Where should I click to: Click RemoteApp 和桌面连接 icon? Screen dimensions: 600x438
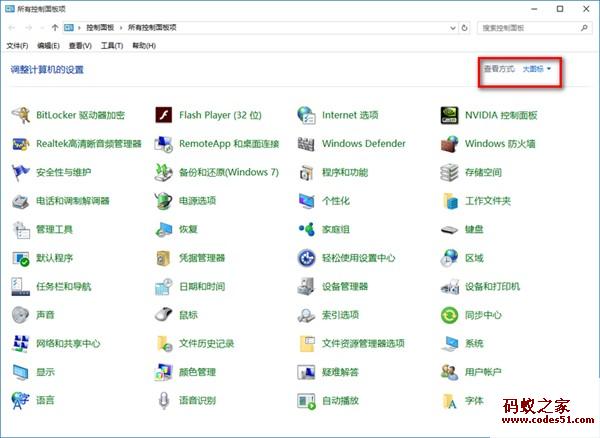pos(164,144)
